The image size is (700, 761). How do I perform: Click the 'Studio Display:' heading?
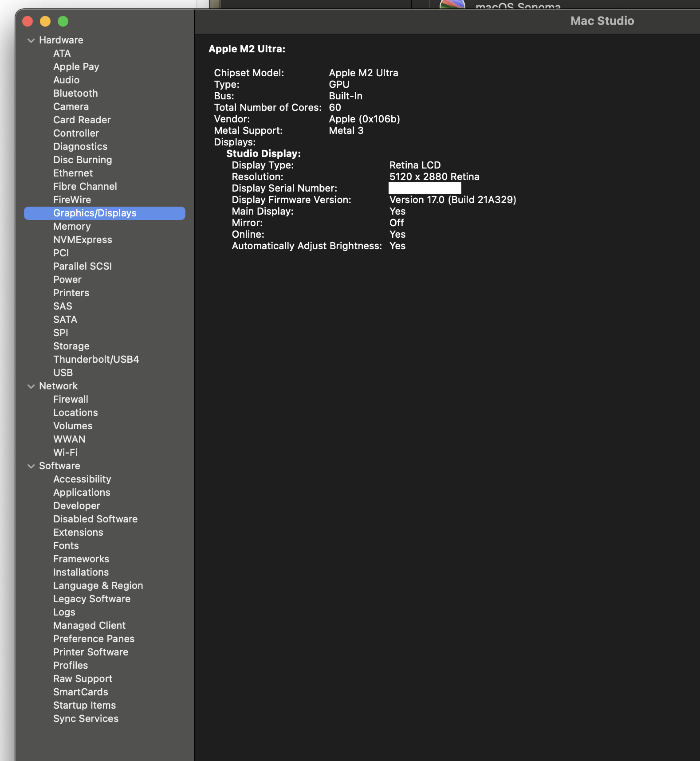[263, 153]
